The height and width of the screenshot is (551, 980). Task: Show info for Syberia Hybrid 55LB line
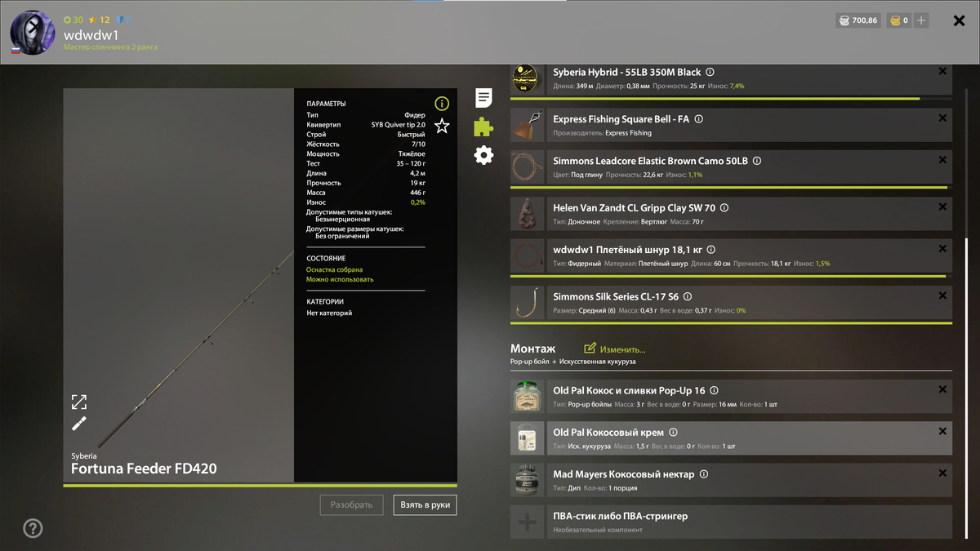710,72
